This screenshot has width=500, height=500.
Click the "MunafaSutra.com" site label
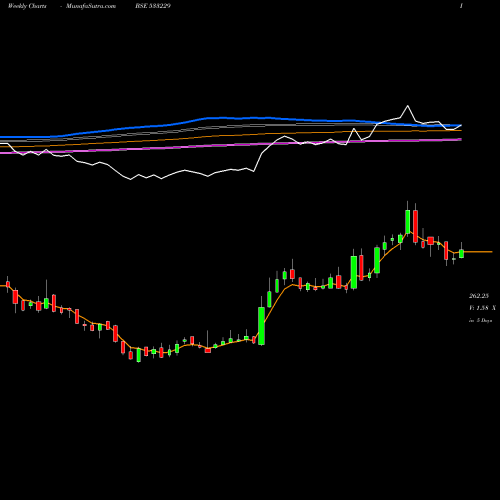(x=91, y=6)
